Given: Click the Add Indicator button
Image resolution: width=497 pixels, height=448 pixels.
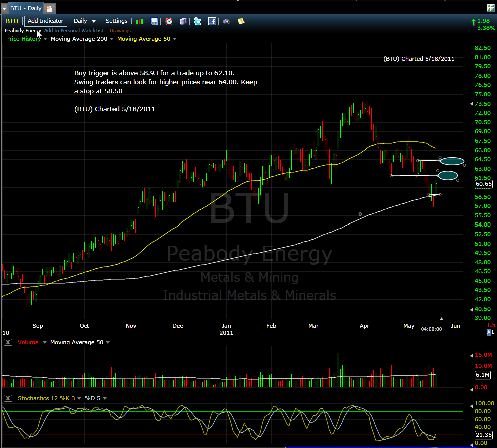Looking at the screenshot, I should pyautogui.click(x=45, y=21).
